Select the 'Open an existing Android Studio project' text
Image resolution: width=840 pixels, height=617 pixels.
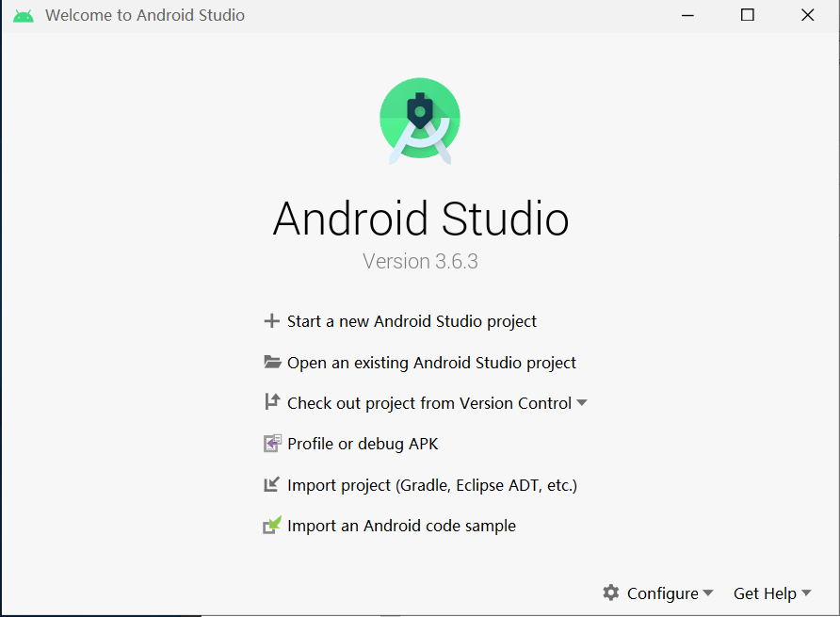click(431, 363)
